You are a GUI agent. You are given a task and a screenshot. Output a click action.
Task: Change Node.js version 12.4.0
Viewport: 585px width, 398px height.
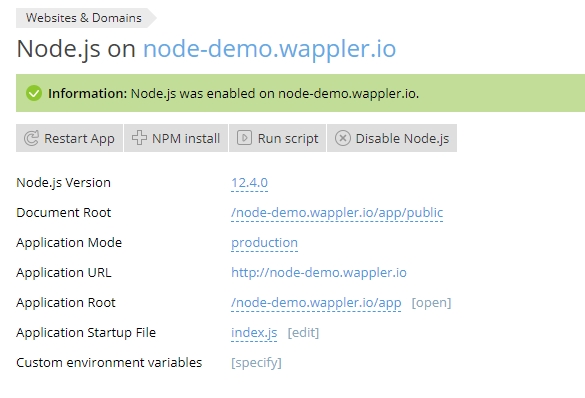249,183
